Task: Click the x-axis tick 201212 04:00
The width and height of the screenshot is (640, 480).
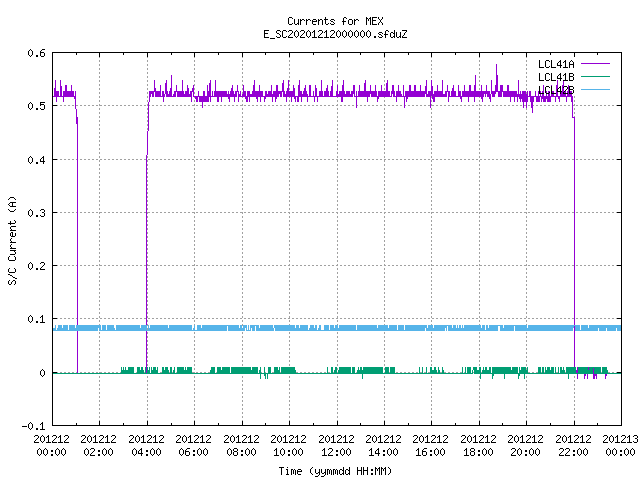Action: click(x=146, y=445)
